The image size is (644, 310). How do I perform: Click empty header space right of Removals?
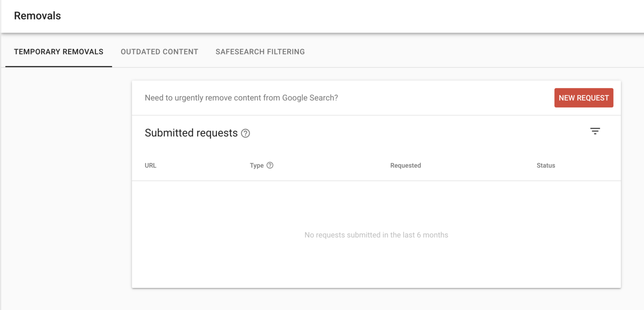tap(343, 16)
